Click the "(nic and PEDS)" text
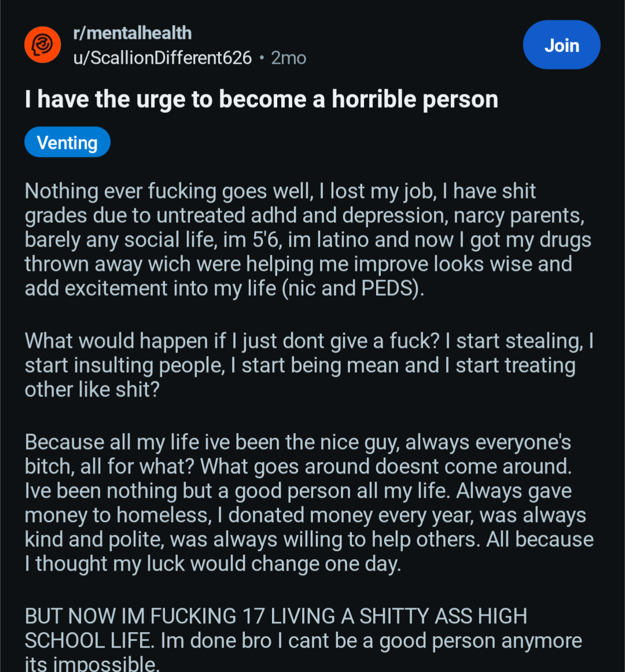 click(353, 288)
